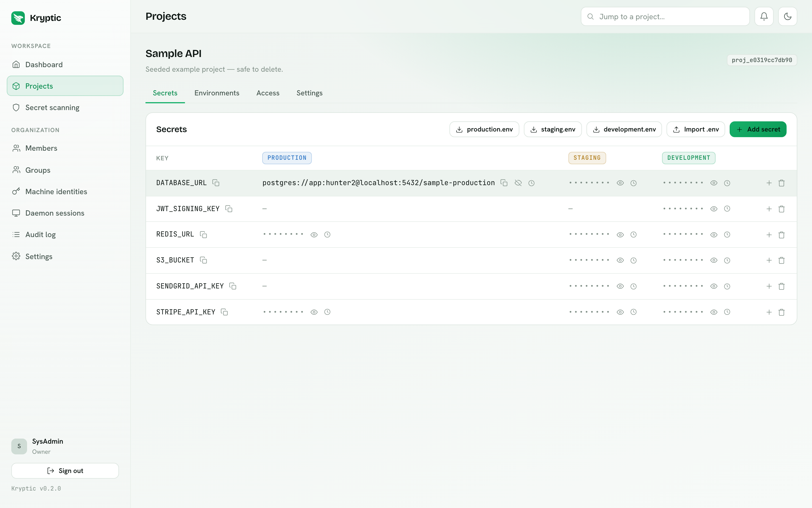Delete the DATABASE_URL secret

pyautogui.click(x=782, y=183)
